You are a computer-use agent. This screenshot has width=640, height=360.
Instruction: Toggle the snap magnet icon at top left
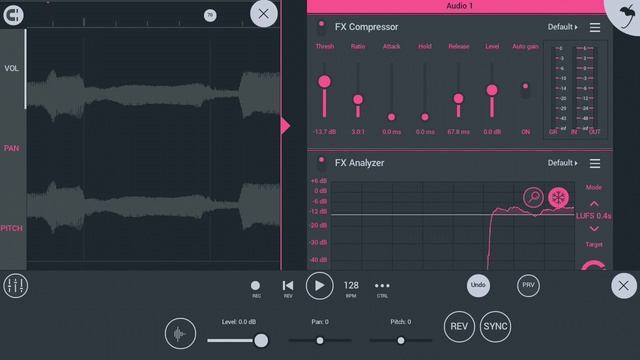(13, 15)
